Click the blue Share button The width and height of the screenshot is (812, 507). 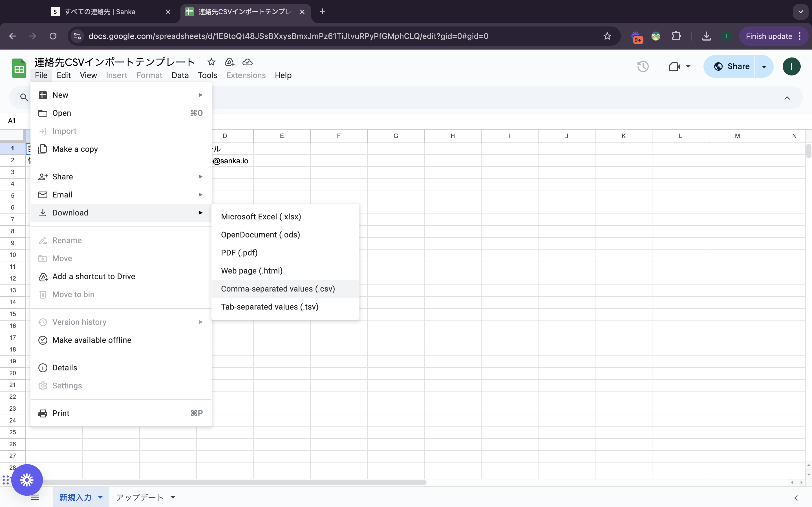pos(731,66)
